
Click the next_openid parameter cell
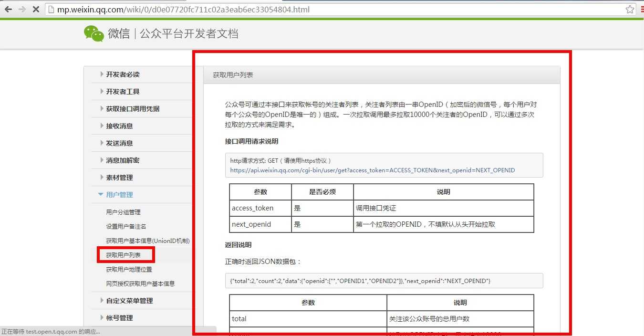pyautogui.click(x=260, y=224)
